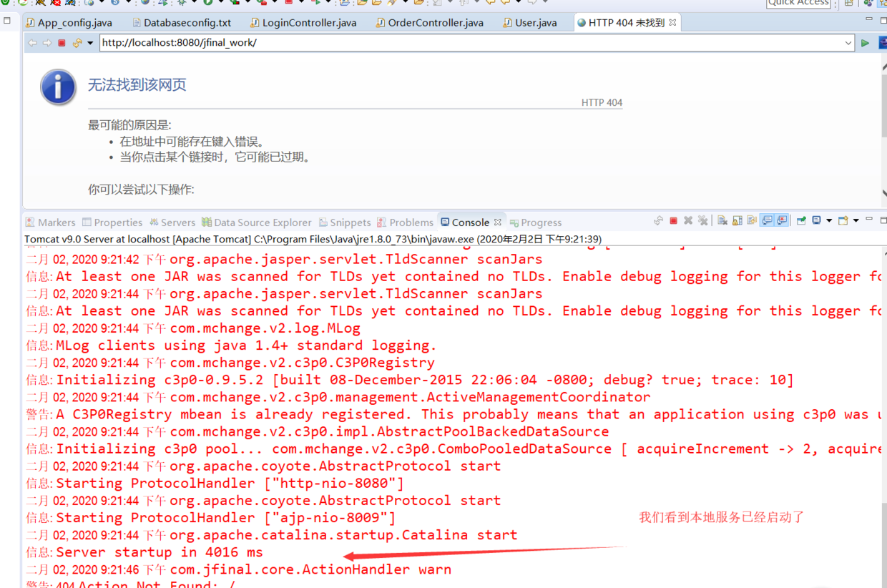Screen dimensions: 887x588
Task: Toggle Word Wrap in Console
Action: pos(752,221)
